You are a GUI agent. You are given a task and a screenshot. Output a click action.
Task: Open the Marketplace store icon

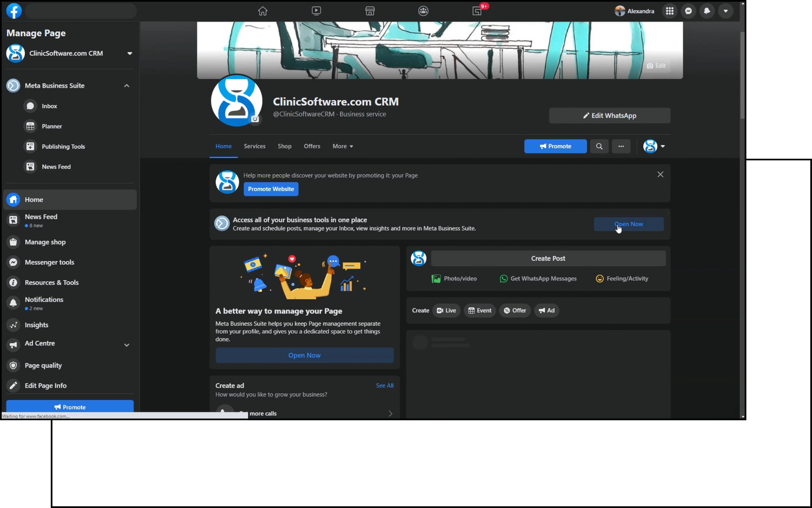click(x=370, y=11)
